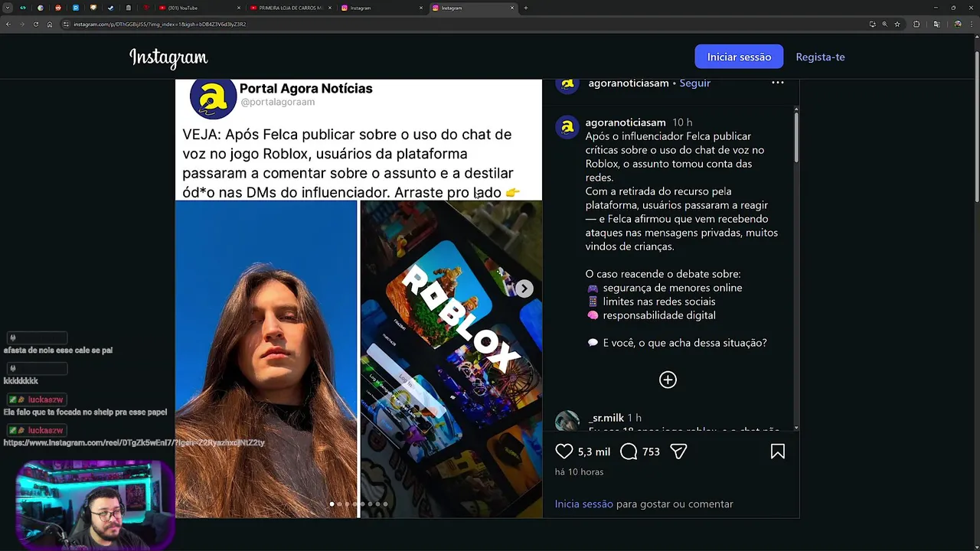The image size is (980, 551).
Task: Open agoranoticiasam username in post header
Action: (x=629, y=83)
